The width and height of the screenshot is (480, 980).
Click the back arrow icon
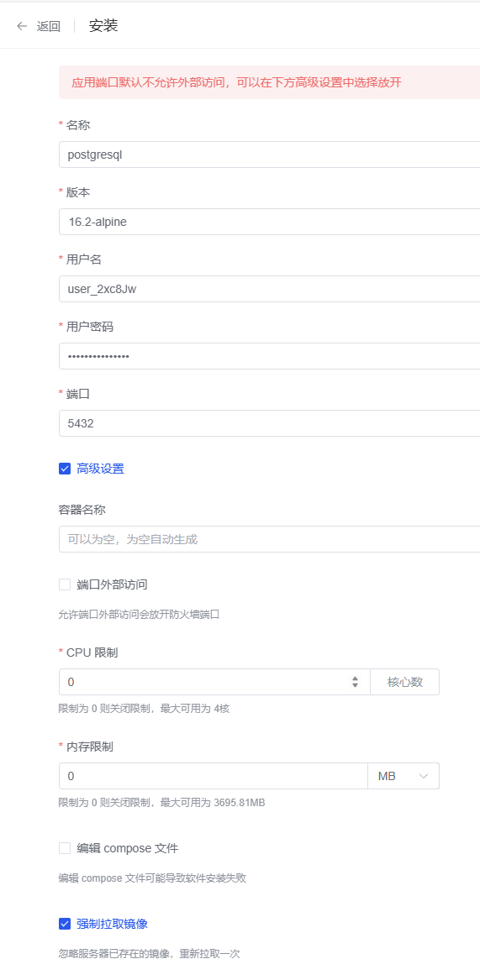(x=22, y=26)
